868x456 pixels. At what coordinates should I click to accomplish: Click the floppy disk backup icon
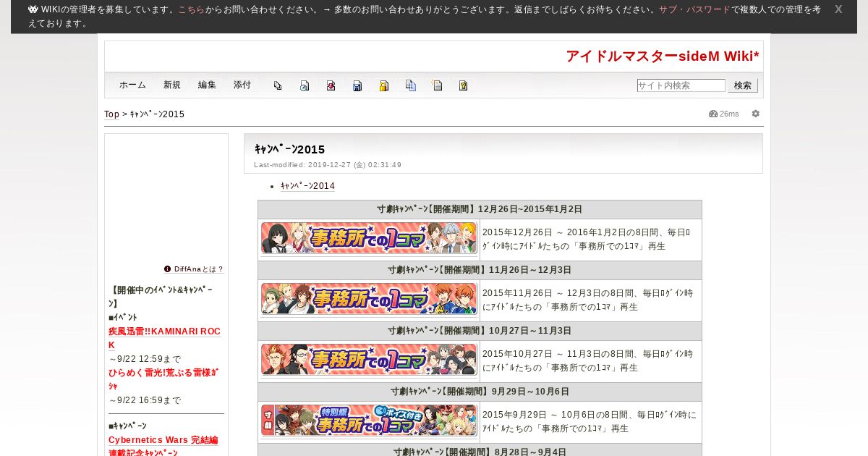pos(357,85)
